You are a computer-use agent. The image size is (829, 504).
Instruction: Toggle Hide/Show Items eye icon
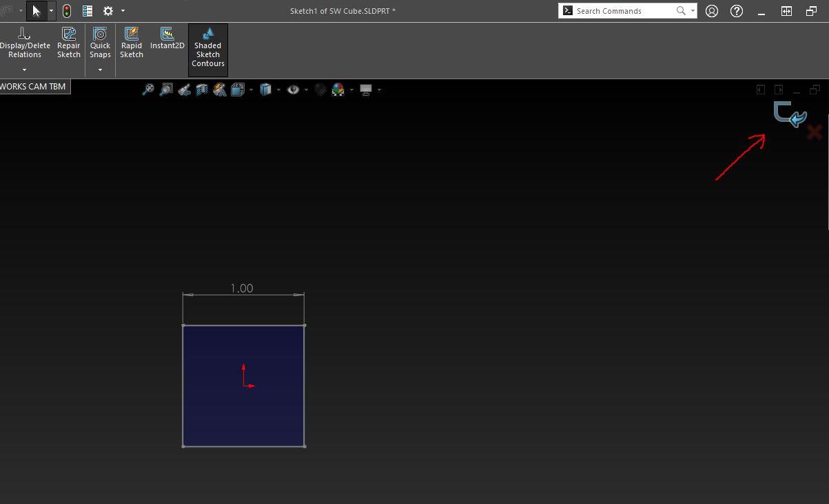[x=293, y=90]
